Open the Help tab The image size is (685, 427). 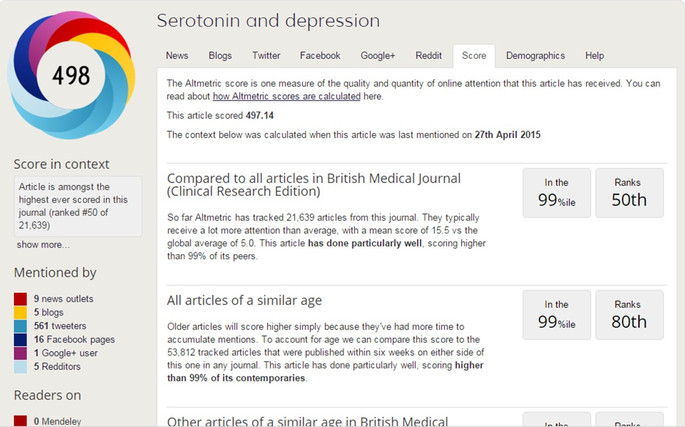pos(595,56)
